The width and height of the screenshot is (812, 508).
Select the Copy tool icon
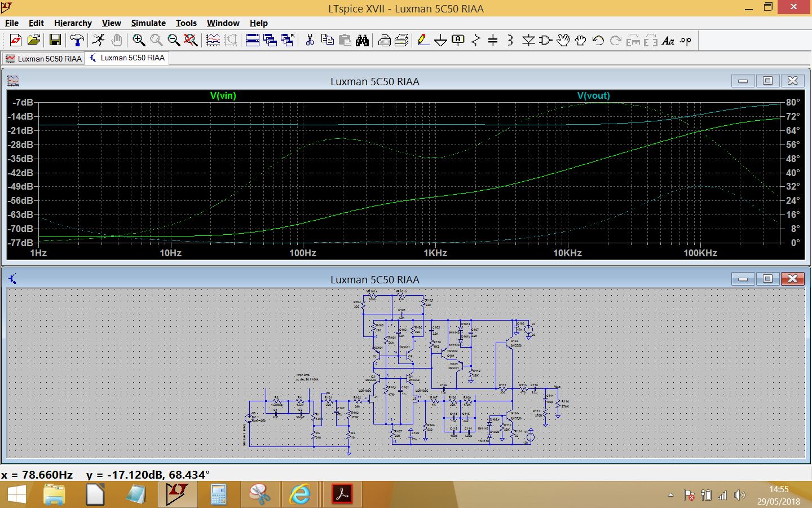pyautogui.click(x=327, y=40)
